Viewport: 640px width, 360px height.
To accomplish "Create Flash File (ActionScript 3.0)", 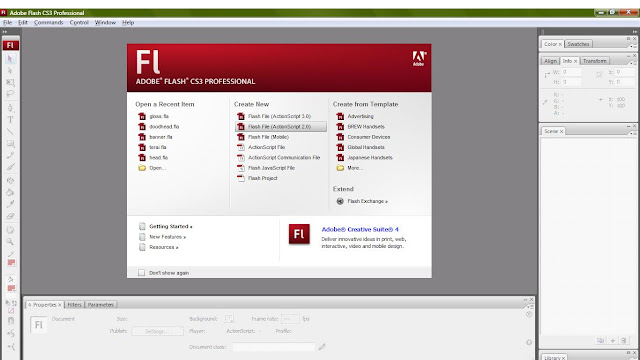I will click(x=281, y=116).
